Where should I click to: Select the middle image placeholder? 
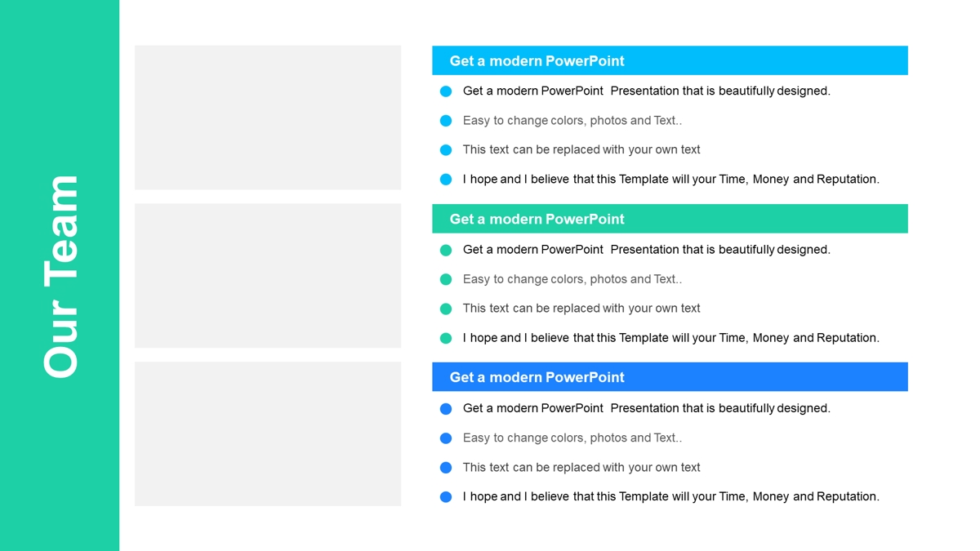click(x=268, y=276)
